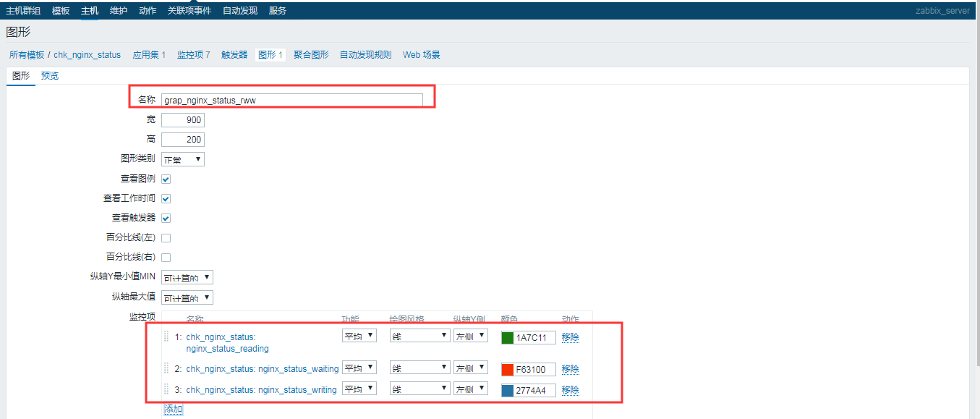Toggle the 查看工作时间 checkbox
Viewport: 980px width, 419px height.
(x=166, y=198)
